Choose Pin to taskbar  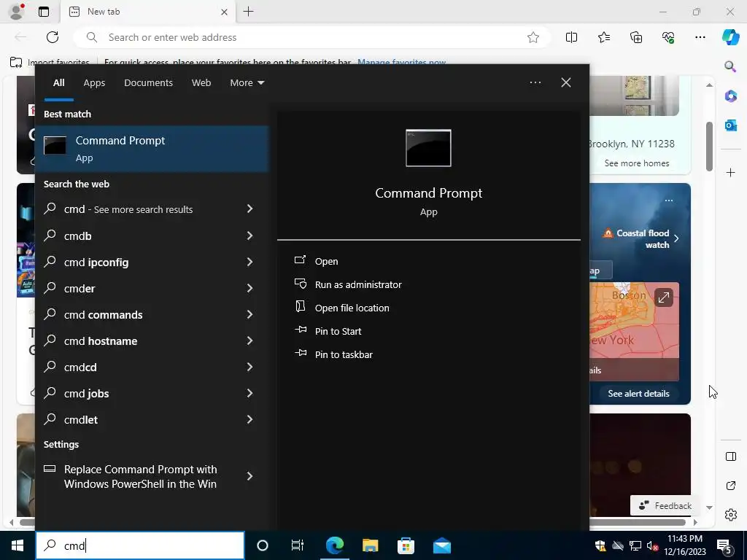[344, 355]
